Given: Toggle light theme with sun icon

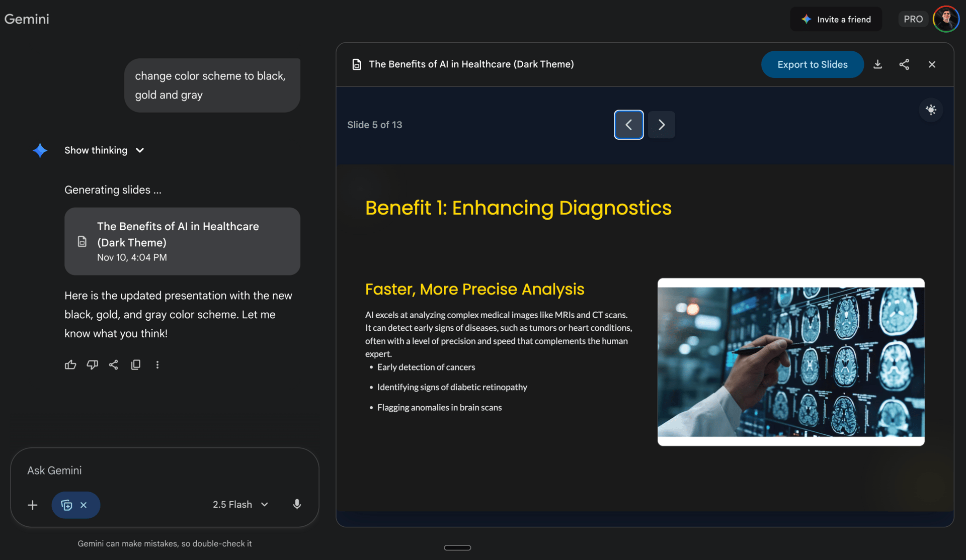Looking at the screenshot, I should tap(931, 110).
